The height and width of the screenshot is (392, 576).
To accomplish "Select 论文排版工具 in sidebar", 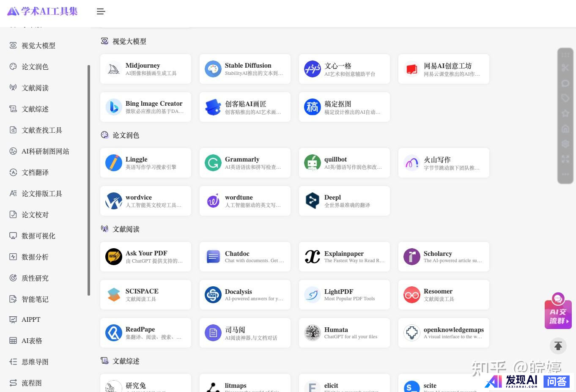I will tap(42, 194).
